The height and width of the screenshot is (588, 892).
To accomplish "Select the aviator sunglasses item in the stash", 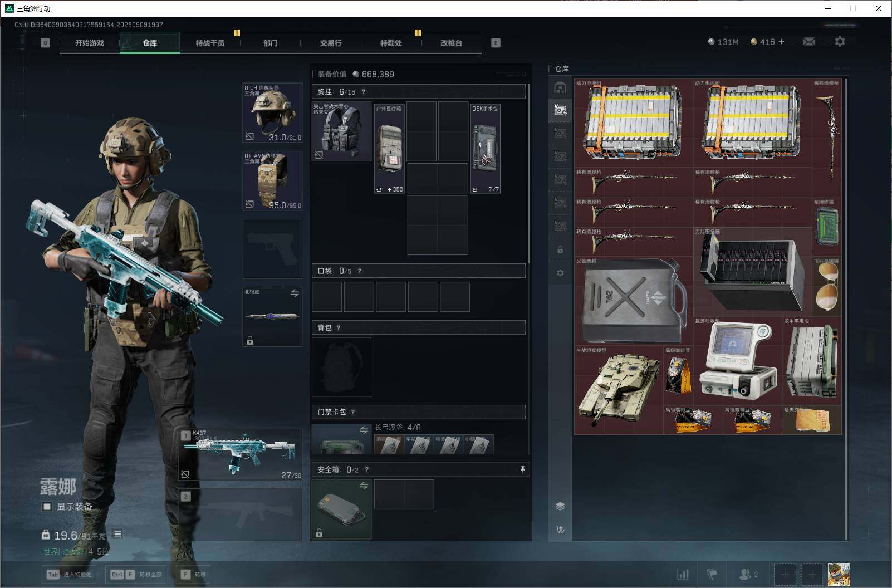I will [x=826, y=286].
